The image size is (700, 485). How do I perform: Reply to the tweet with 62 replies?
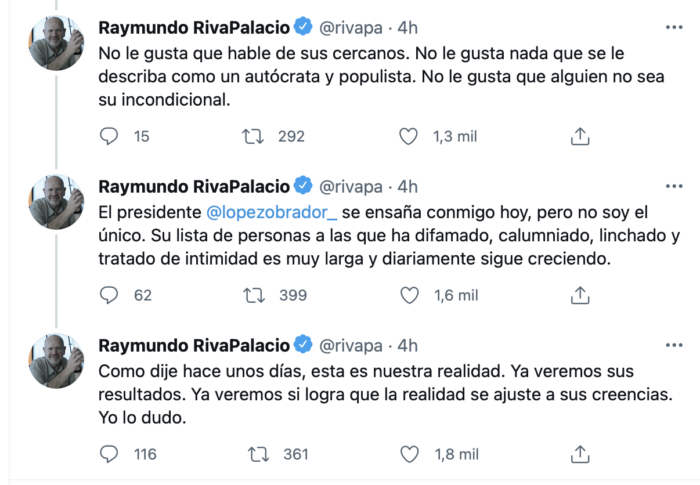click(110, 295)
